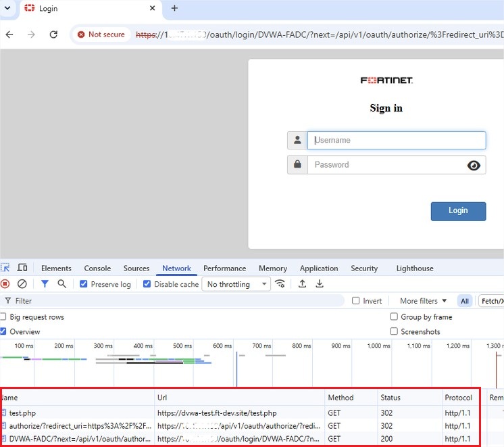504x447 pixels.
Task: Activate the DevTools inspect element tool
Action: 5,268
